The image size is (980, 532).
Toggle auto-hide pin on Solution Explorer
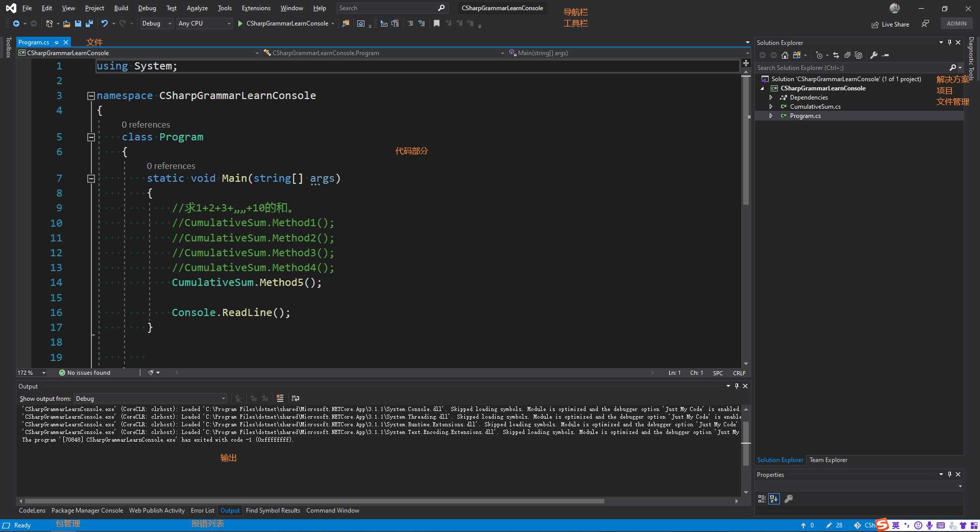(949, 43)
